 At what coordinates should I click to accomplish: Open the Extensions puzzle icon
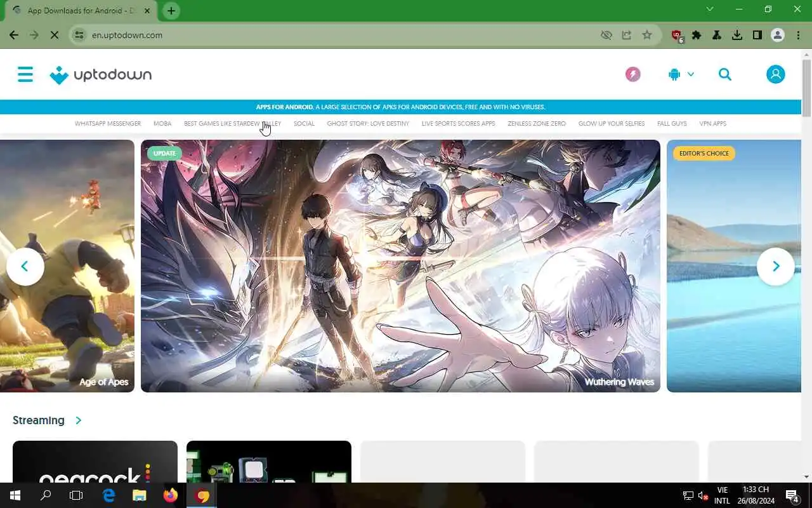click(x=697, y=35)
